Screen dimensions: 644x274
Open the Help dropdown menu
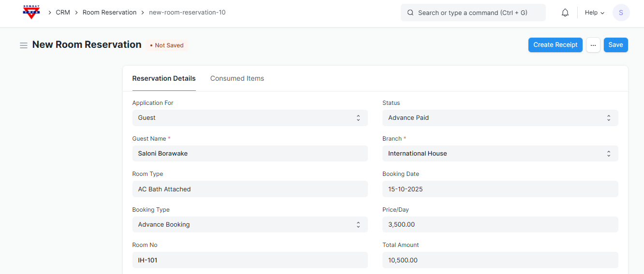(x=594, y=13)
